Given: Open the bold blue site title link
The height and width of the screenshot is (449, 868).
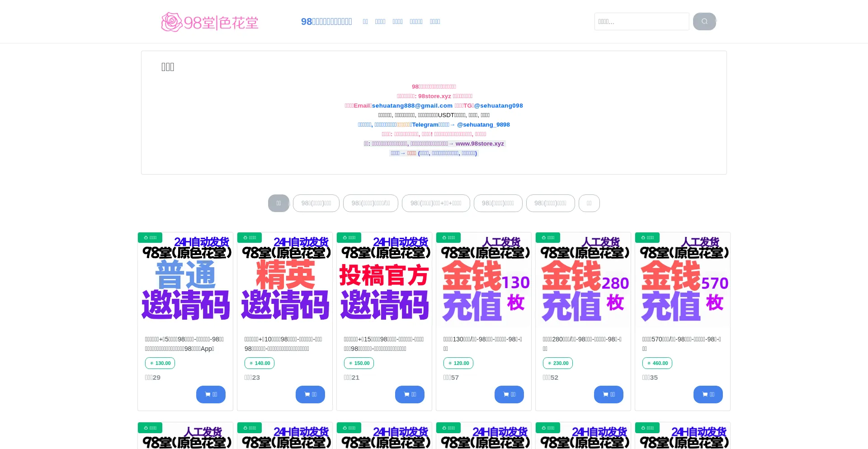Looking at the screenshot, I should (x=326, y=22).
